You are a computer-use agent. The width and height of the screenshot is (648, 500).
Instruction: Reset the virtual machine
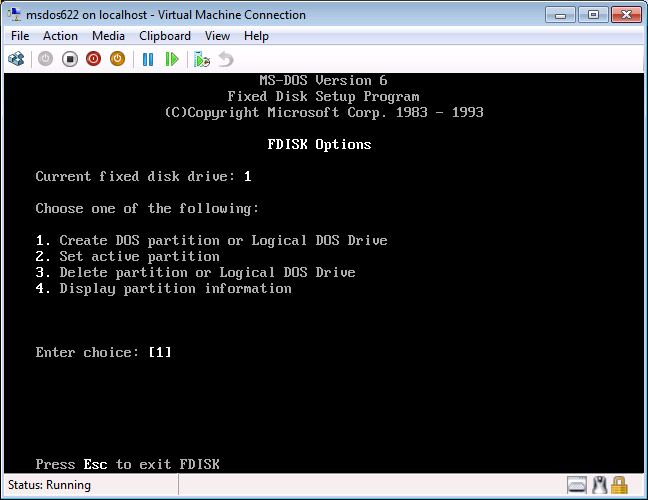(172, 60)
